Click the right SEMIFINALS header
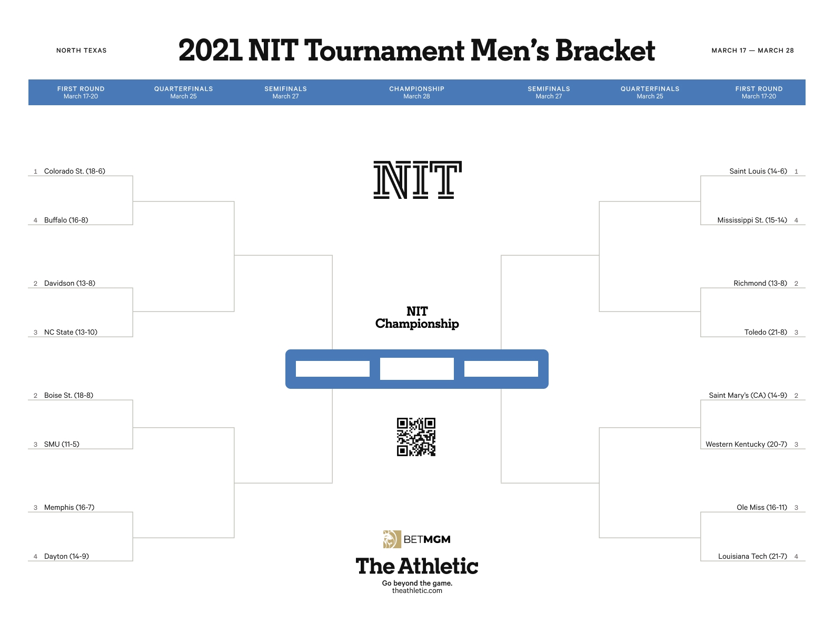This screenshot has height=644, width=834. click(549, 92)
